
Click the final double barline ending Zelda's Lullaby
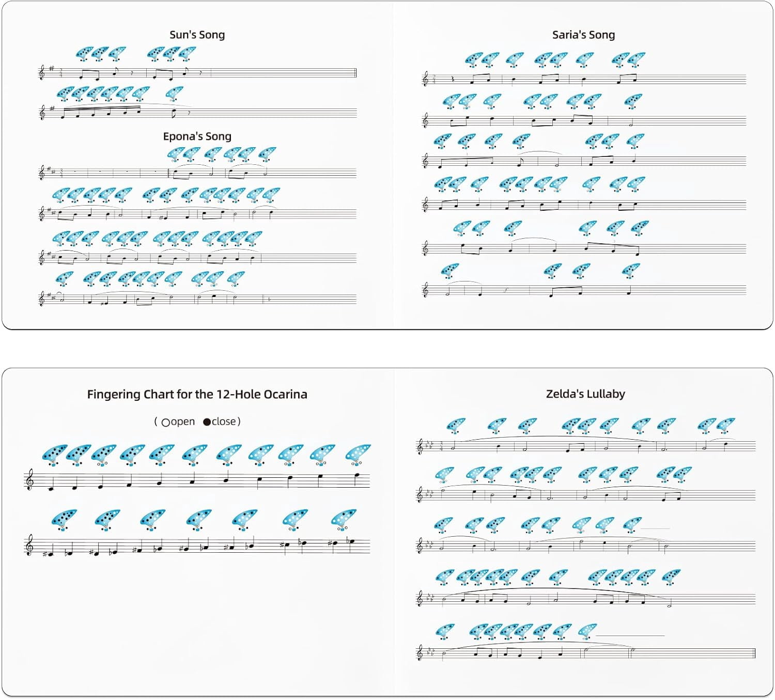tap(754, 654)
